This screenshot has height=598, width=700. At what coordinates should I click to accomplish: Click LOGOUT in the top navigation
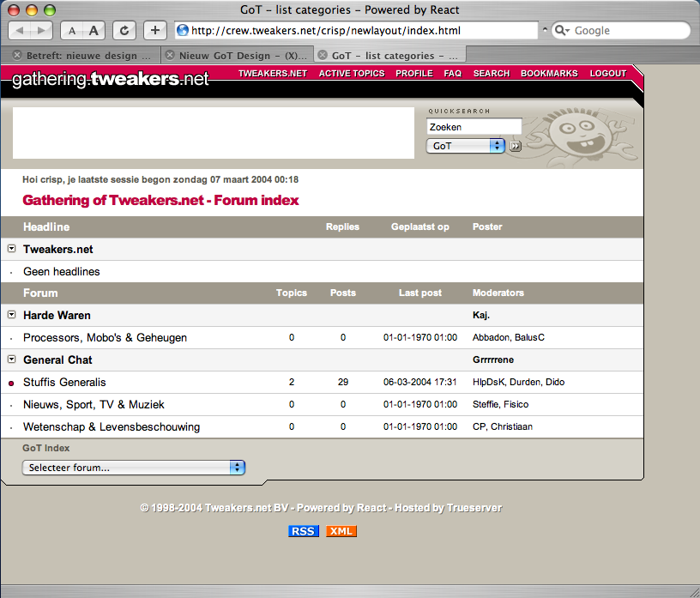point(608,74)
